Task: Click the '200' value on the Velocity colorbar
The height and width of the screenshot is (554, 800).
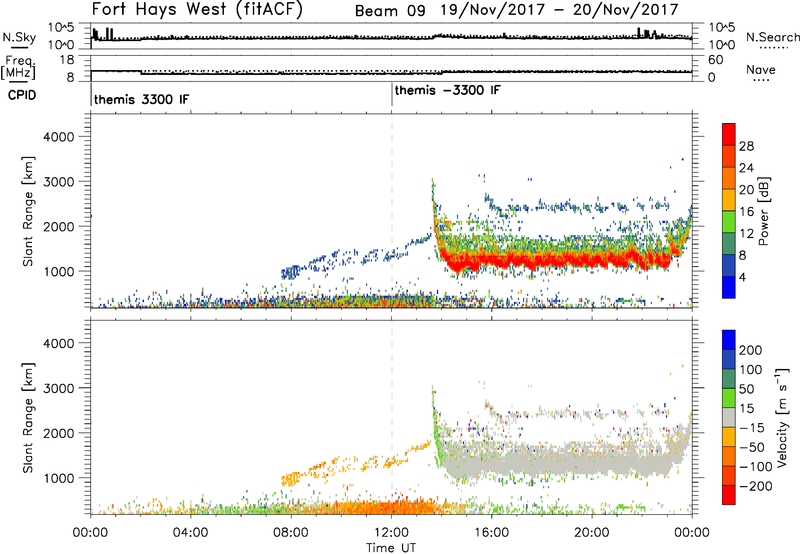Action: 751,350
